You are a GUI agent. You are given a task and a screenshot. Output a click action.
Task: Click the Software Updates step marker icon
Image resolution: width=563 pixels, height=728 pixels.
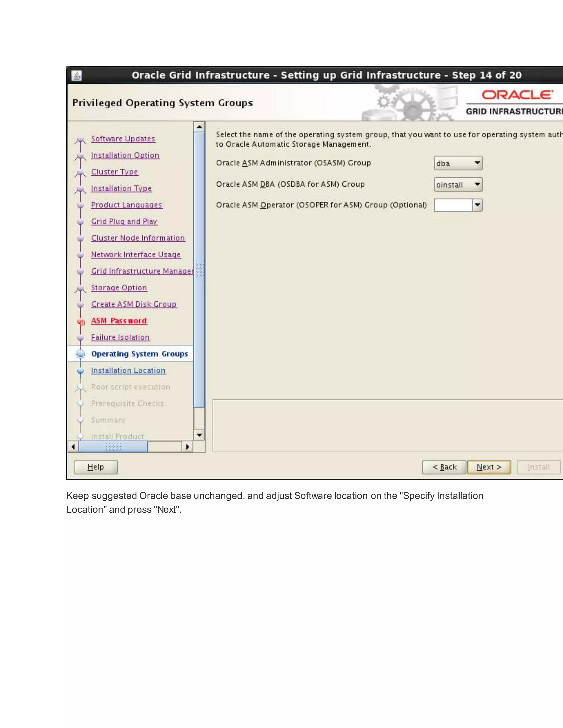point(80,140)
